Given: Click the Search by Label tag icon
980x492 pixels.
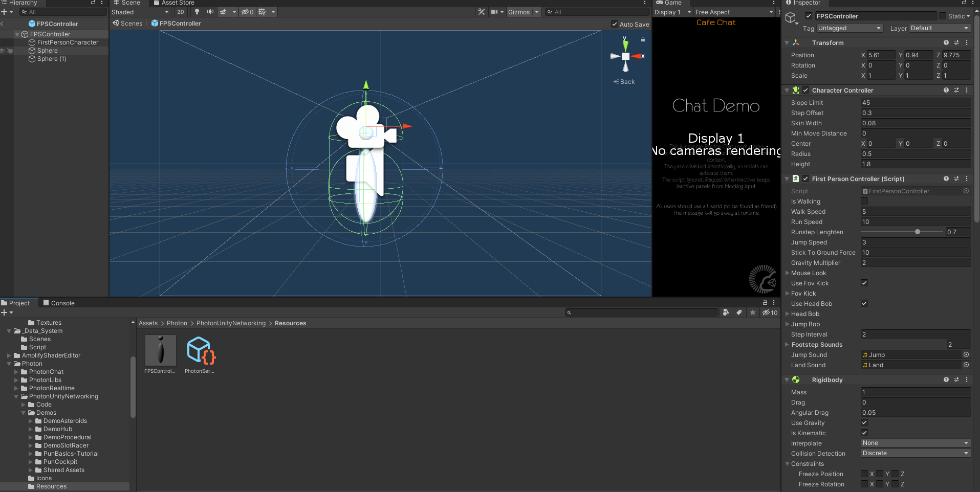Looking at the screenshot, I should [x=739, y=312].
